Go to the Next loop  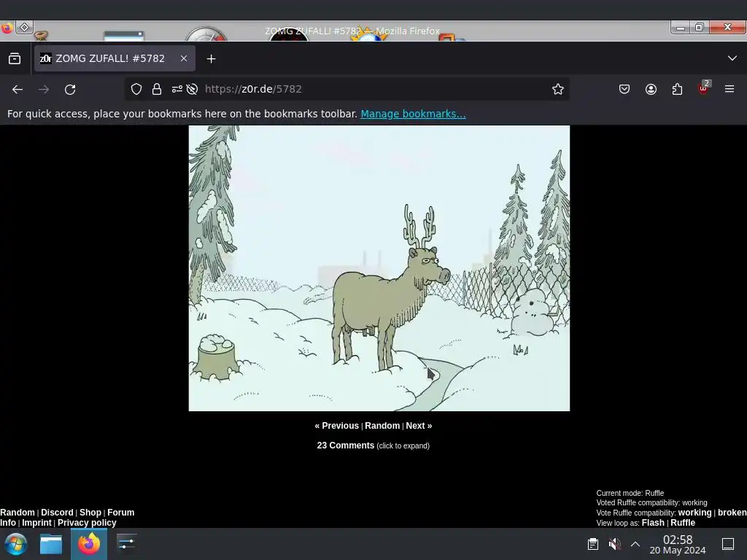[419, 426]
